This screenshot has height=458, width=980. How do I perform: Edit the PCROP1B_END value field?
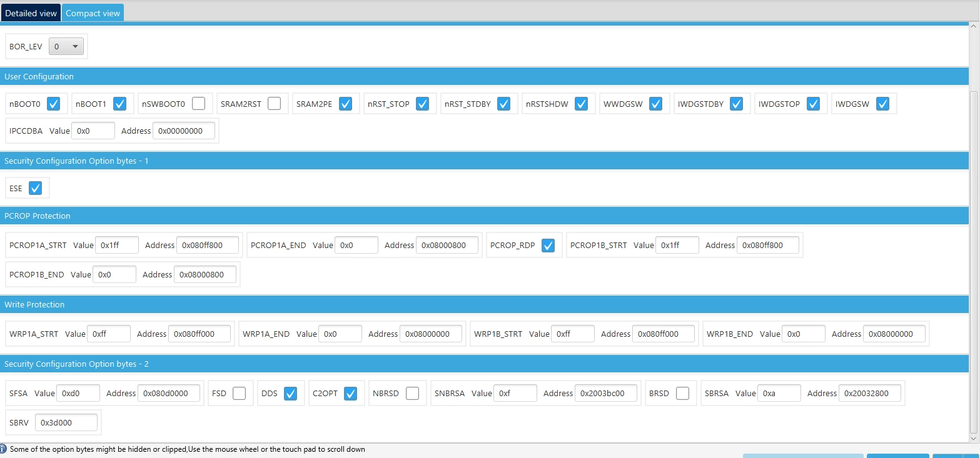(x=114, y=274)
